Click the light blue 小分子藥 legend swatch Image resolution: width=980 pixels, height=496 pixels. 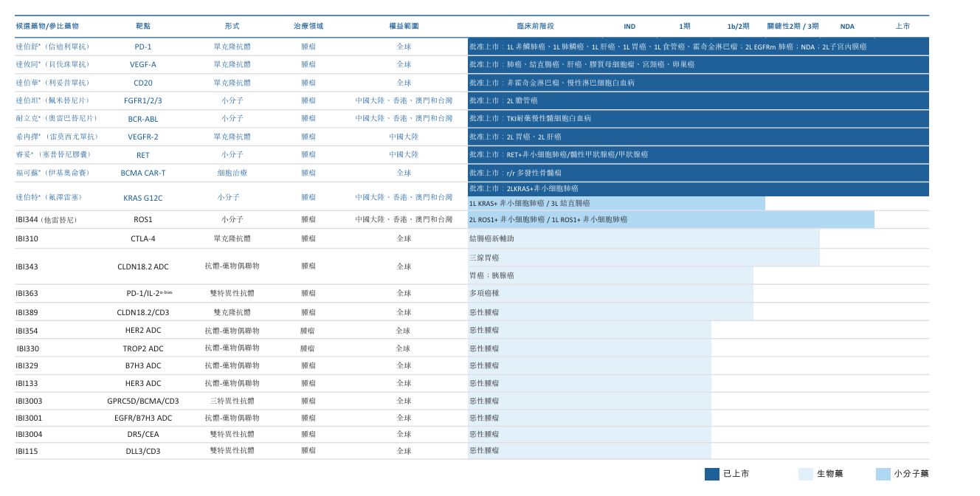coord(883,474)
